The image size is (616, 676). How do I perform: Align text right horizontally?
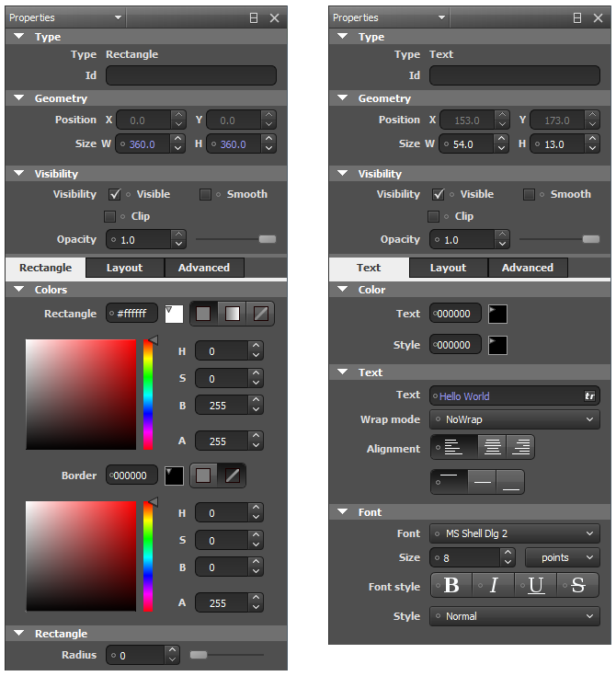[520, 447]
